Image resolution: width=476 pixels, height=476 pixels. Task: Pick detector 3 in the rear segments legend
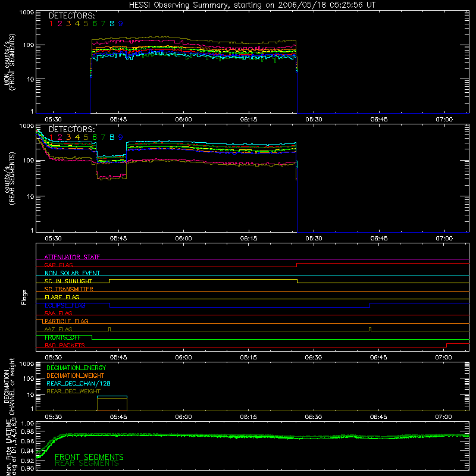point(68,137)
